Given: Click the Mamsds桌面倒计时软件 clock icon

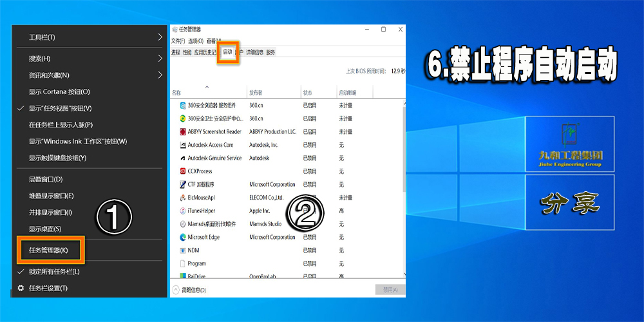Looking at the screenshot, I should click(183, 224).
